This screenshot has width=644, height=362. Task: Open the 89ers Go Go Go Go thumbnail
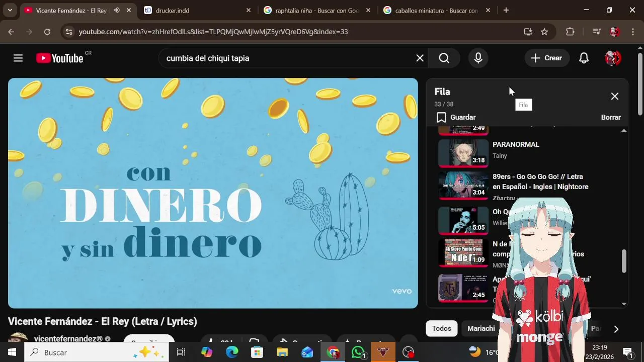coord(463,186)
